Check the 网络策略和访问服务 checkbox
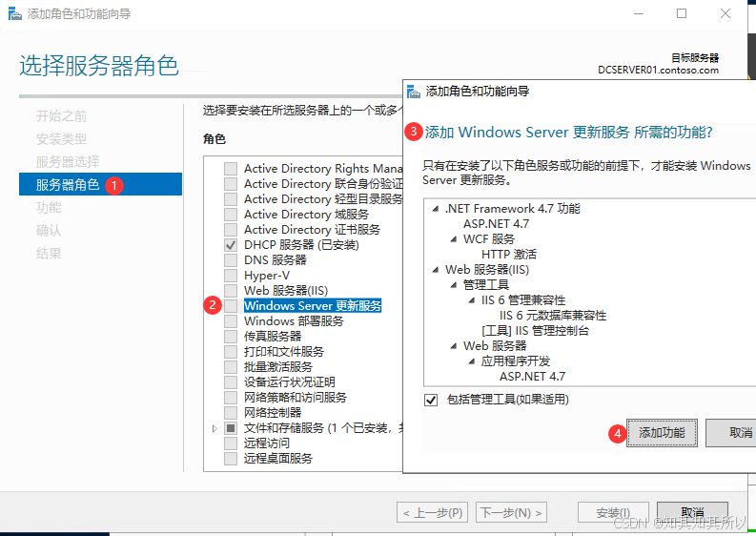 point(231,397)
